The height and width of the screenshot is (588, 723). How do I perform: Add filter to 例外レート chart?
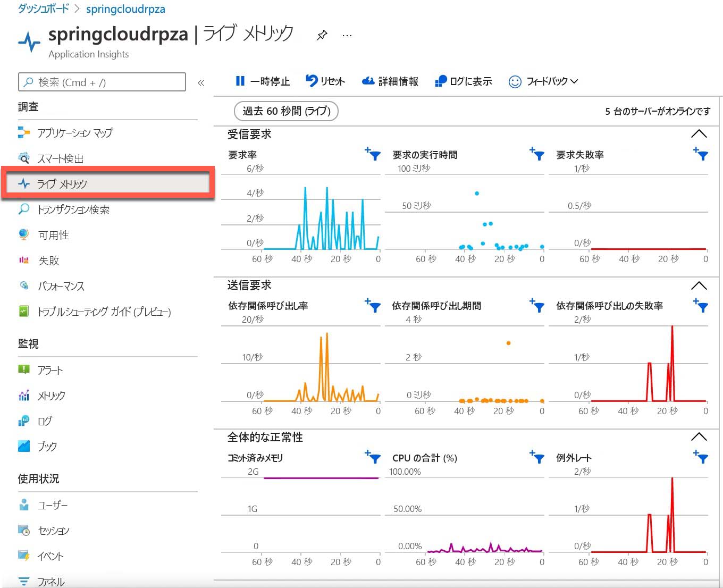(701, 457)
